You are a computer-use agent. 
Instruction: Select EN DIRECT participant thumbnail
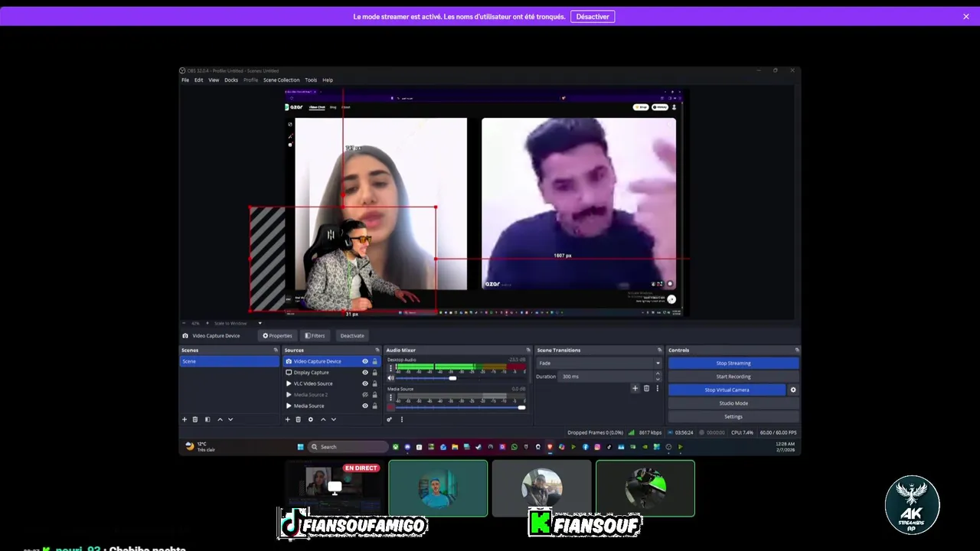point(334,487)
